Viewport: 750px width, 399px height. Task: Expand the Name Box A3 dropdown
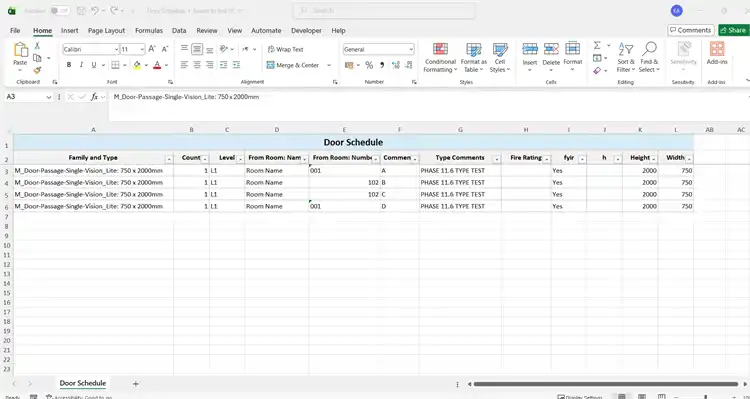48,97
